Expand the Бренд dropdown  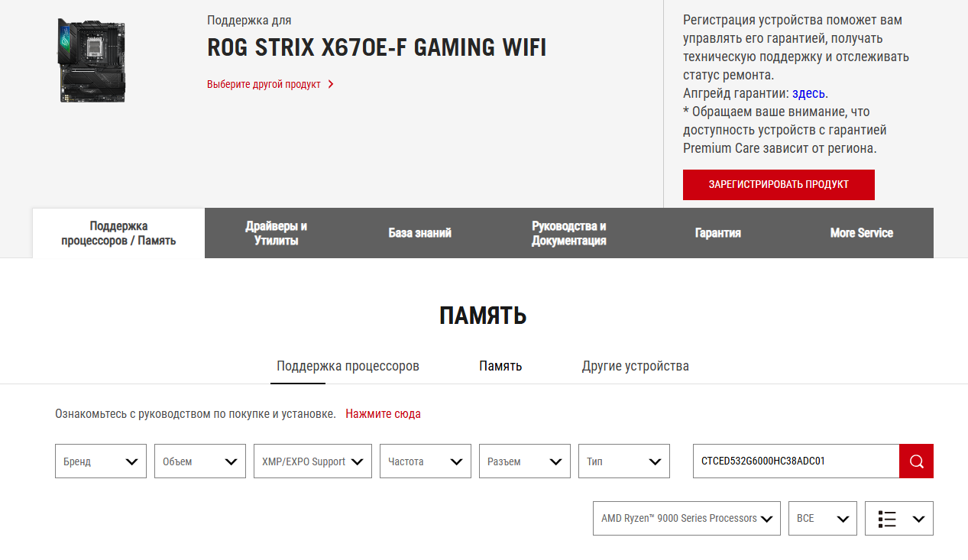(x=101, y=461)
